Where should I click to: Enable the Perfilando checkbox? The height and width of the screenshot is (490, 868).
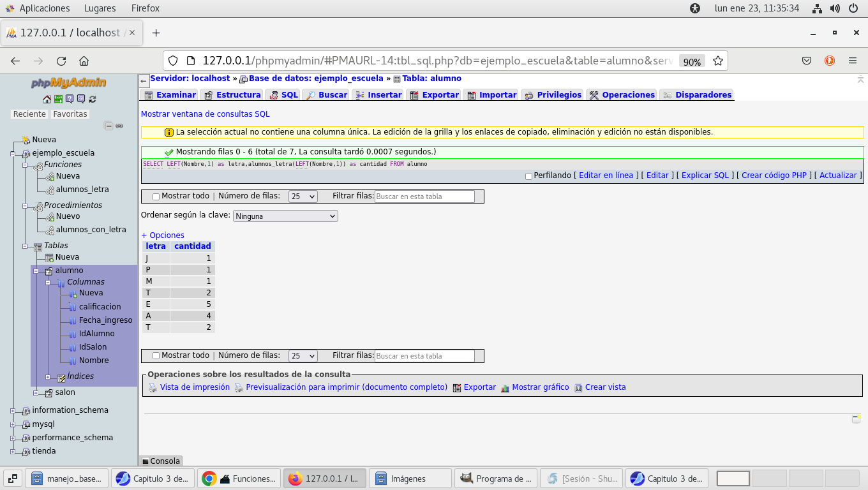tap(528, 176)
